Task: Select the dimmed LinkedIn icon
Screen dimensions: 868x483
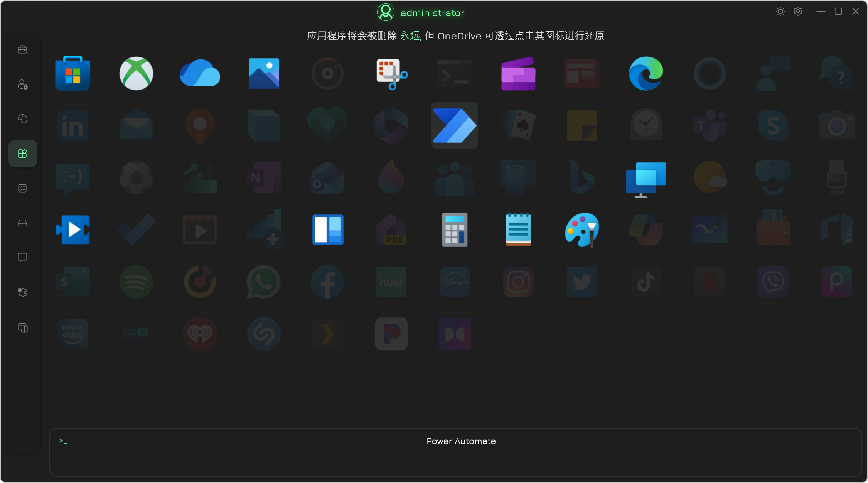Action: [72, 125]
